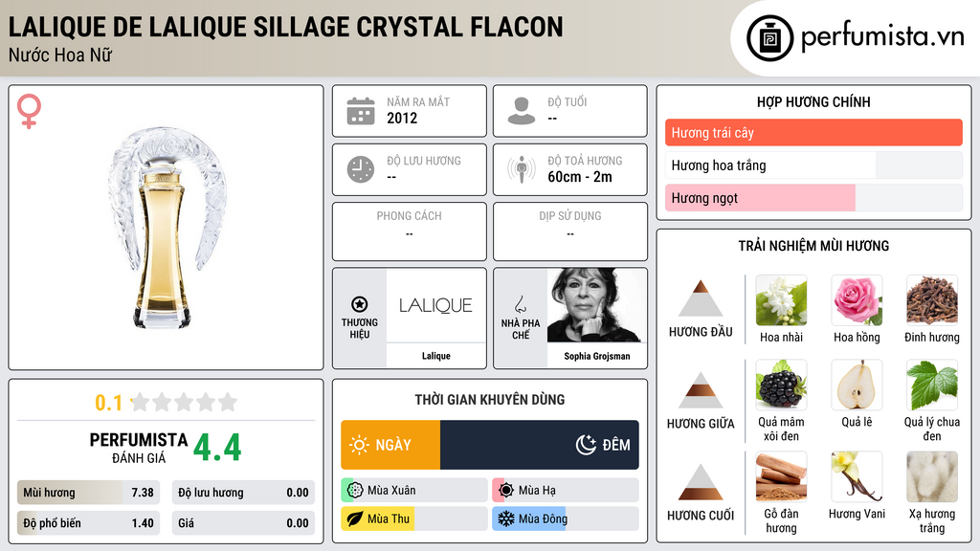Click the calendar icon beside Năm ra mắt
Screen dimensions: 980x551
click(361, 111)
